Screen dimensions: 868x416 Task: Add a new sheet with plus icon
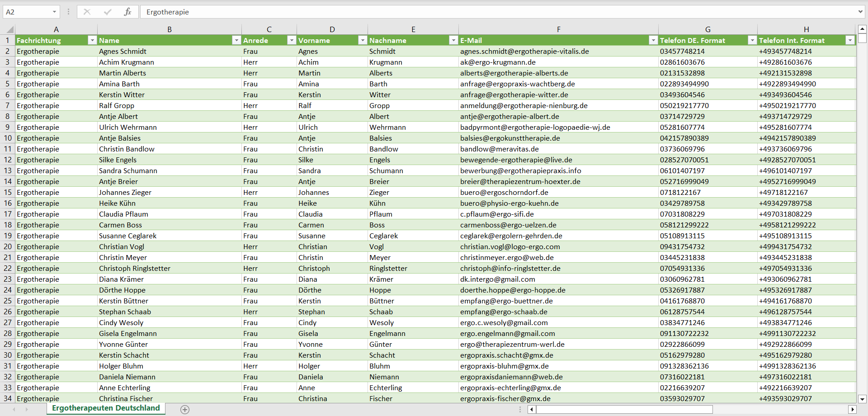[185, 409]
